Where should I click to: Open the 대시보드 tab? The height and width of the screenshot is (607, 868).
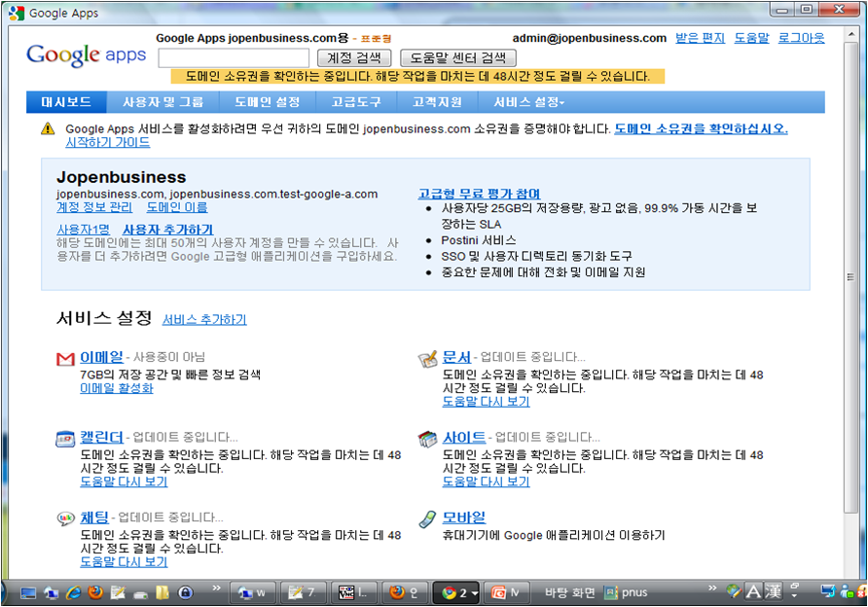pyautogui.click(x=66, y=102)
